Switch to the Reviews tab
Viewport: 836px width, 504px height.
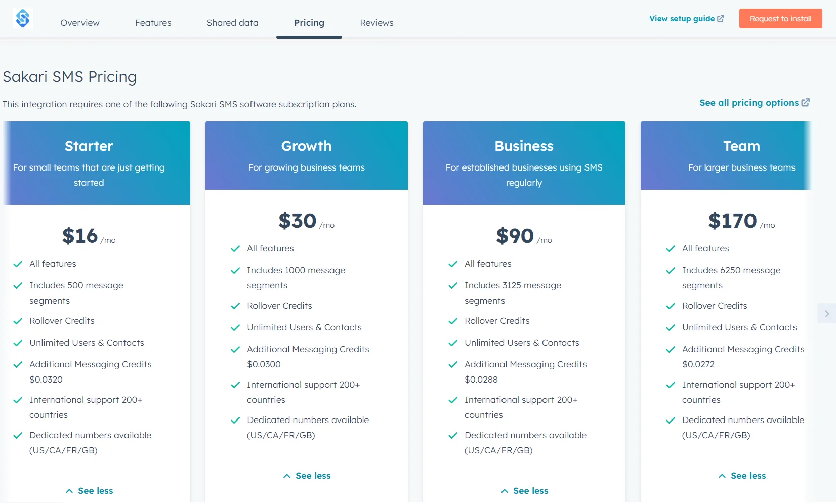point(376,22)
